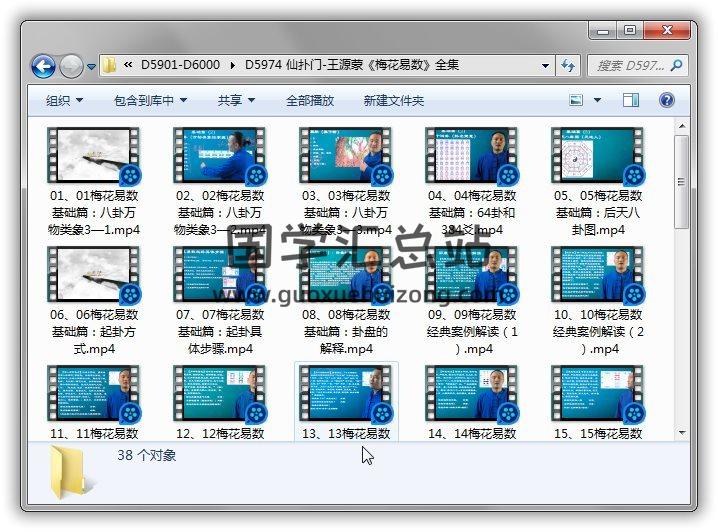This screenshot has height=532, width=718.
Task: Click the 全部播放 button
Action: click(x=310, y=100)
